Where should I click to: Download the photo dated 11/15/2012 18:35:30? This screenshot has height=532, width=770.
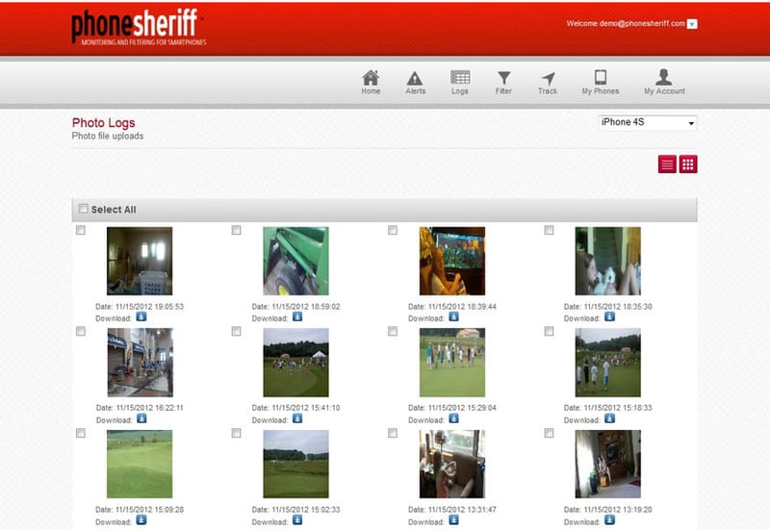[x=609, y=317]
